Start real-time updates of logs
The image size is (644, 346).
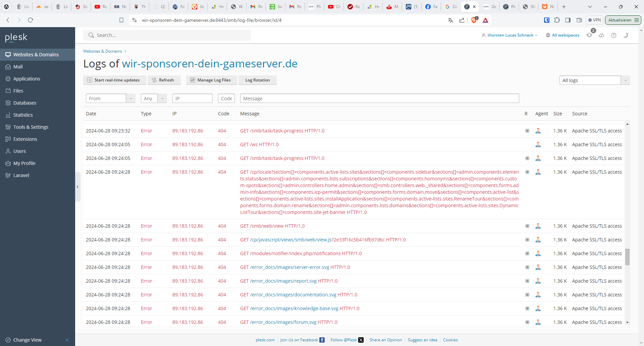[114, 80]
